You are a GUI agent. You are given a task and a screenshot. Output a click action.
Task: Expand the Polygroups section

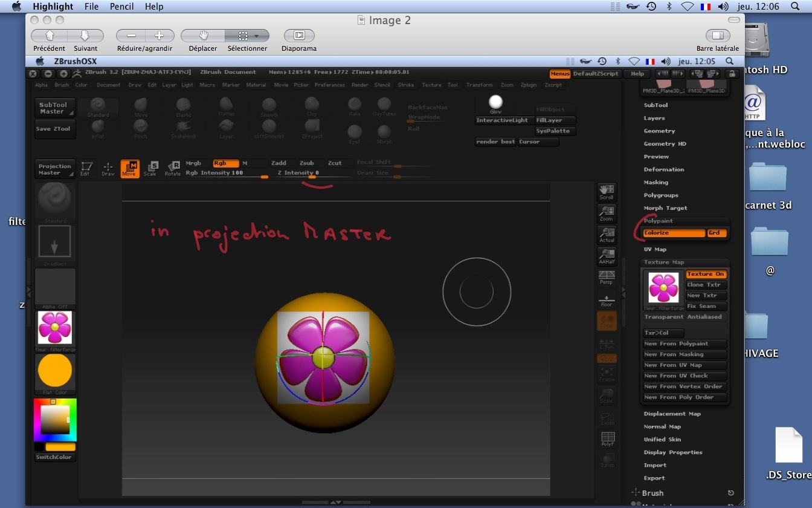click(661, 195)
